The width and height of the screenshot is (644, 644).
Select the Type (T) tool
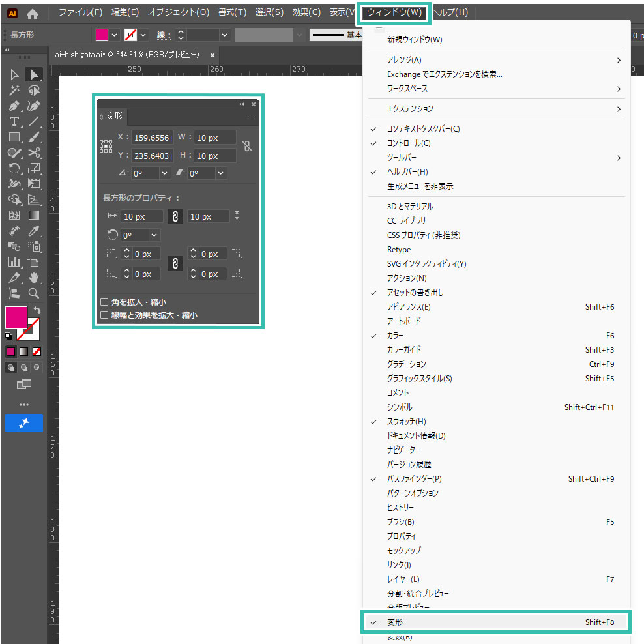pyautogui.click(x=14, y=122)
